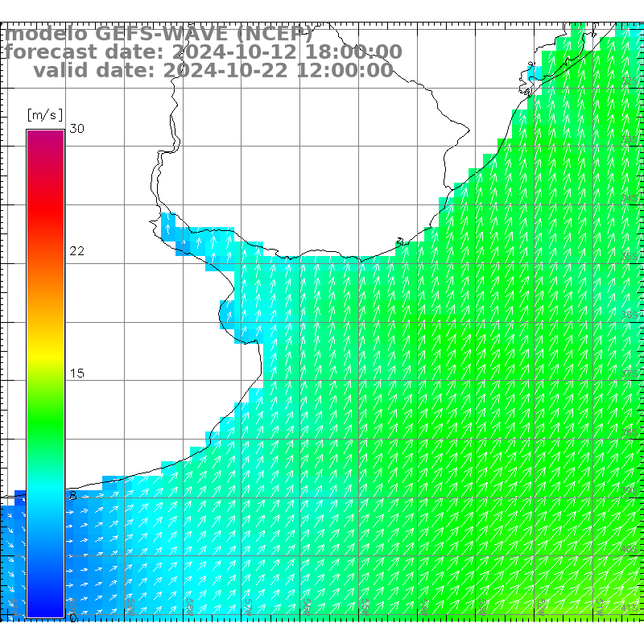The image size is (644, 644).
Task: Click the 0 label at the colorbar bottom
Action: pos(72,617)
